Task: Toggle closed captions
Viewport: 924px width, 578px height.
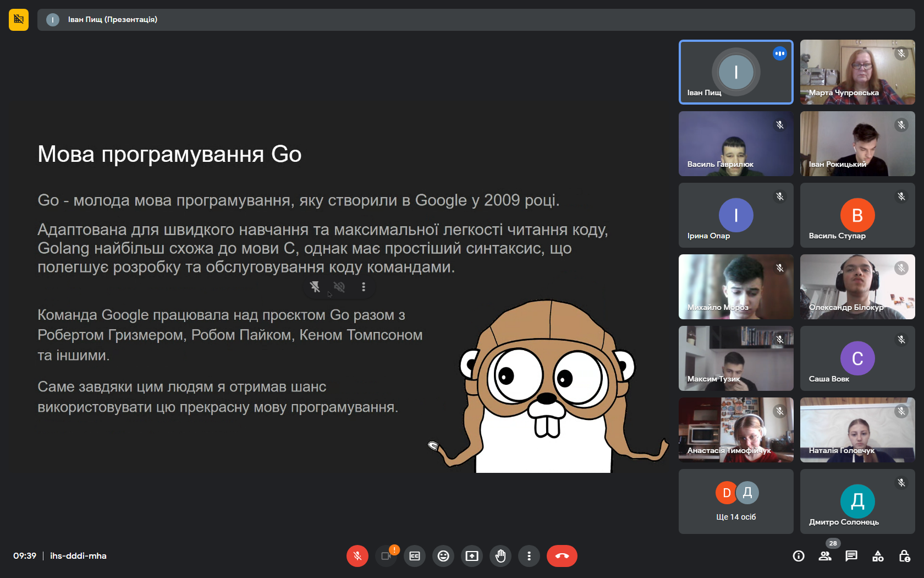Action: coord(415,556)
